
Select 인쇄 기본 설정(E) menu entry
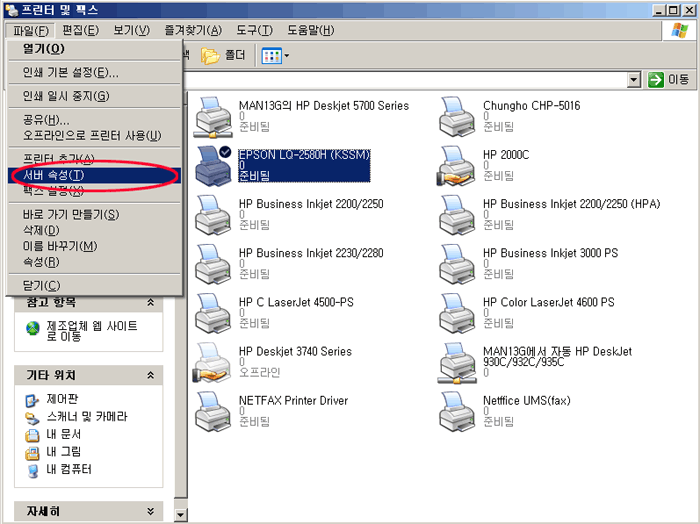(x=70, y=72)
